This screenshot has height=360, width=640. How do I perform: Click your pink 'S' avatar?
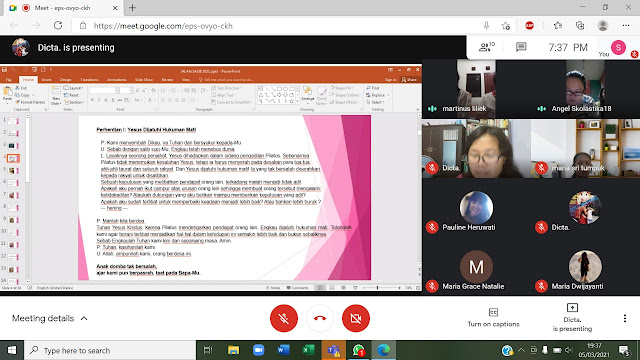click(x=618, y=47)
